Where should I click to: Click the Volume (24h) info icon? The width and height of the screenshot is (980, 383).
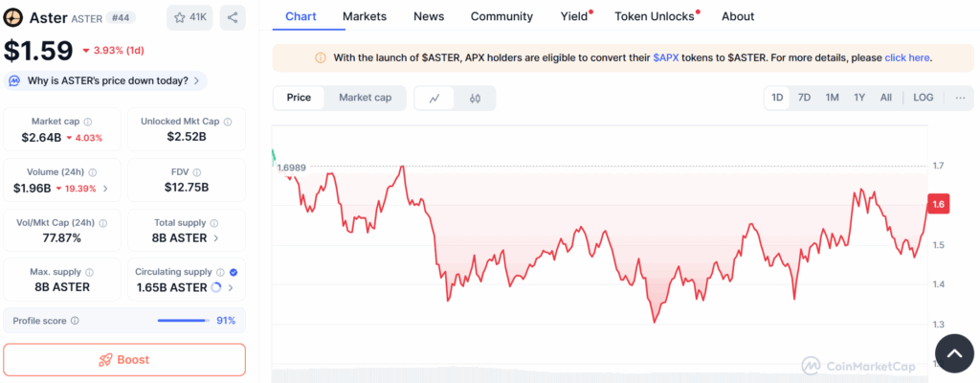pos(93,172)
